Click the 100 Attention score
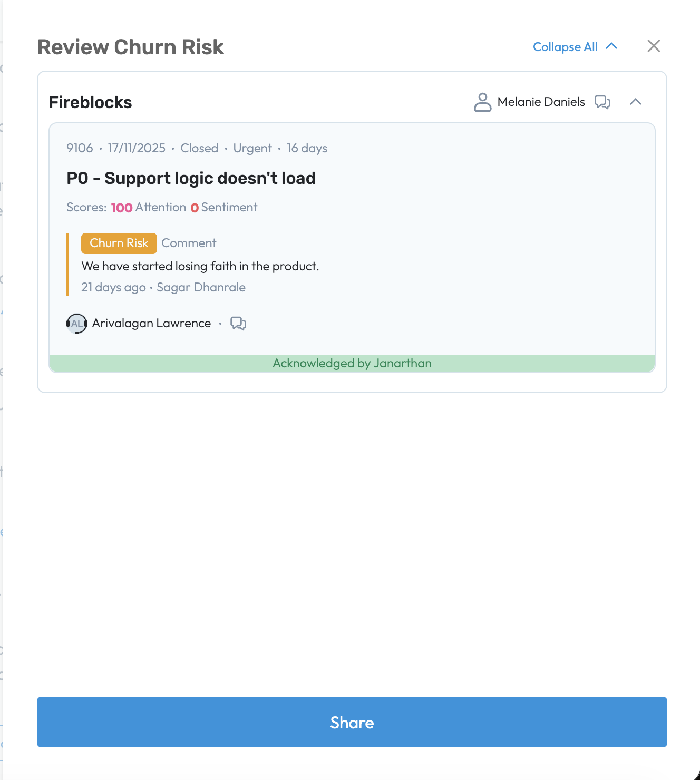Image resolution: width=700 pixels, height=780 pixels. coord(149,208)
